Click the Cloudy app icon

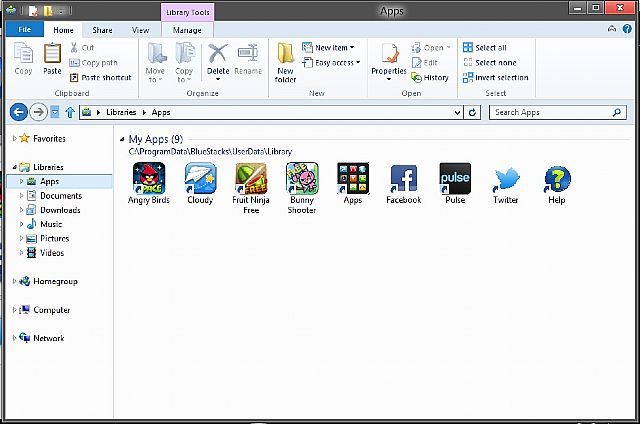tap(200, 178)
